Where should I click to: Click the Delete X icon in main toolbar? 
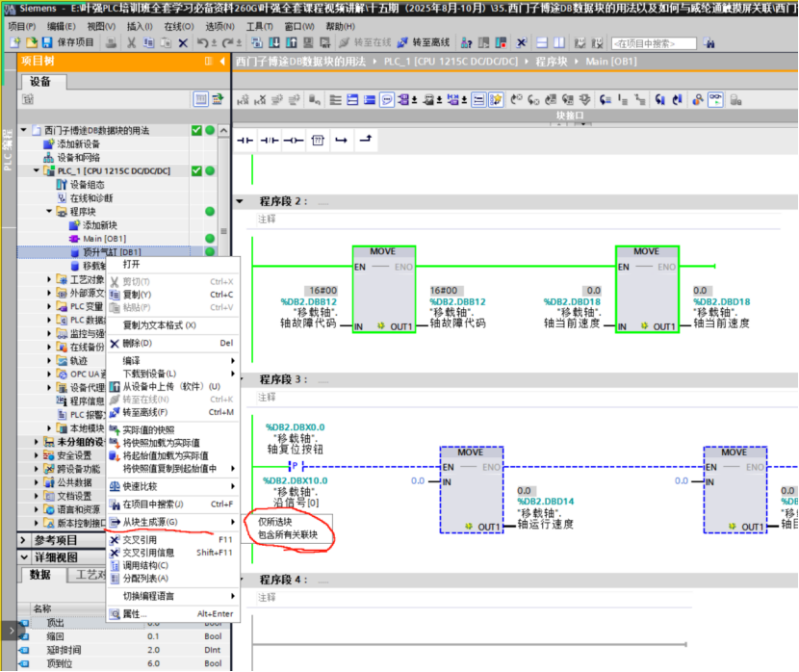pyautogui.click(x=183, y=42)
